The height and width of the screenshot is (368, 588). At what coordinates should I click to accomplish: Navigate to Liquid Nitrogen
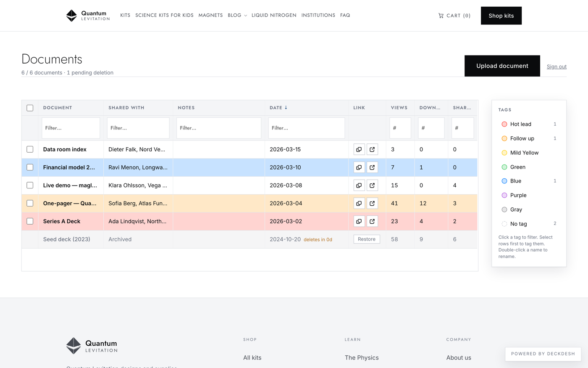tap(274, 15)
